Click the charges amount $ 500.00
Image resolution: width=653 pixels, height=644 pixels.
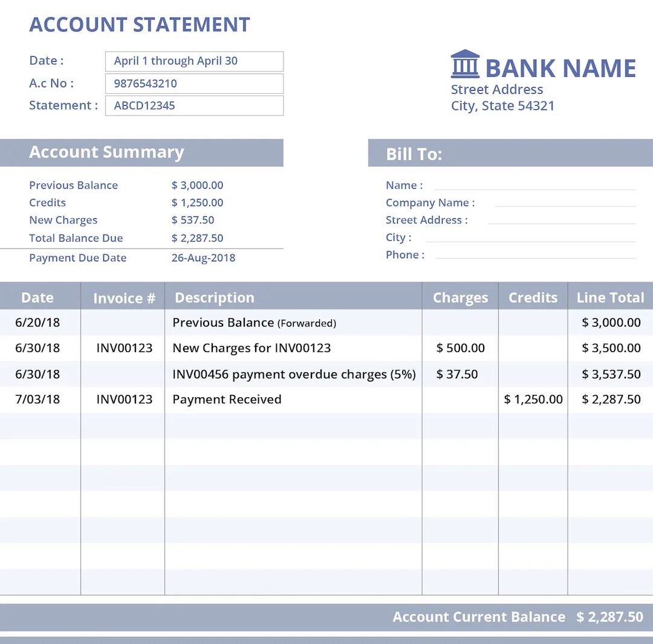(x=460, y=348)
